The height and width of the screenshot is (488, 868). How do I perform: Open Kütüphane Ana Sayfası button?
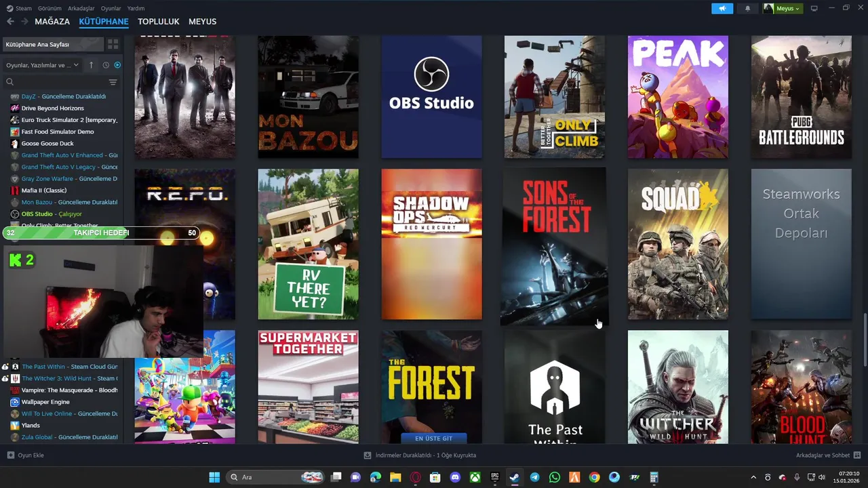click(53, 44)
